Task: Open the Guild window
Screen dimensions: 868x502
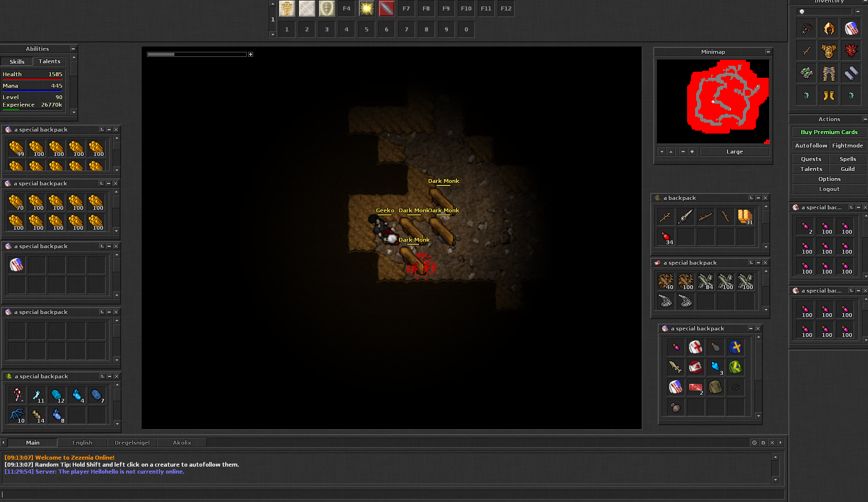Action: click(848, 169)
